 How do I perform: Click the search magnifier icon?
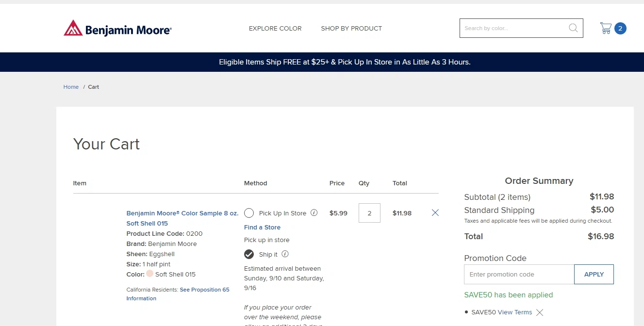[573, 28]
